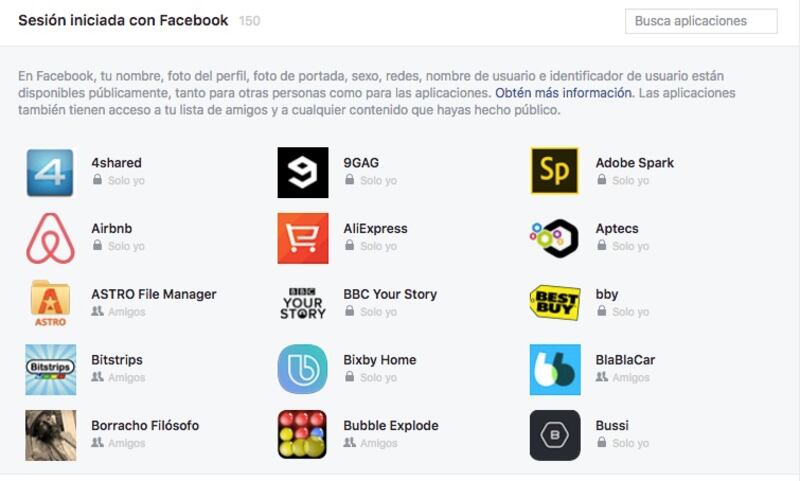This screenshot has height=481, width=800.
Task: Select the Bussi app icon
Action: [555, 435]
